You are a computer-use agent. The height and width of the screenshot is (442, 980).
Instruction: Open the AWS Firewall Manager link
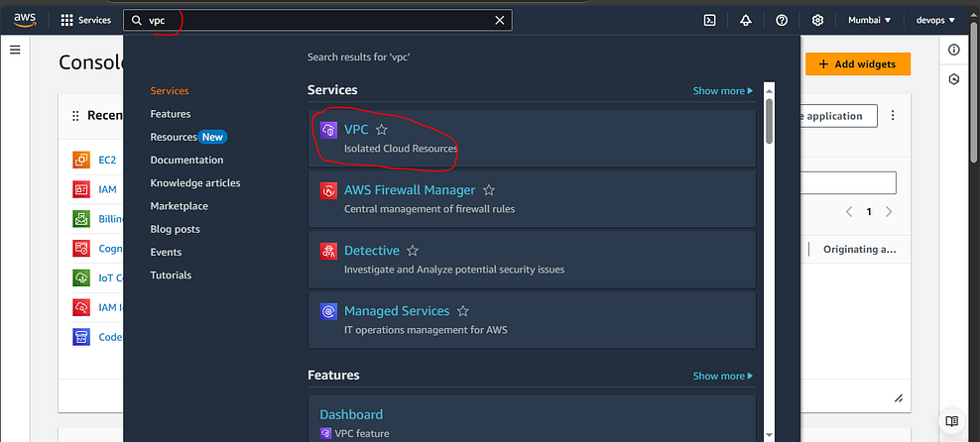[410, 190]
